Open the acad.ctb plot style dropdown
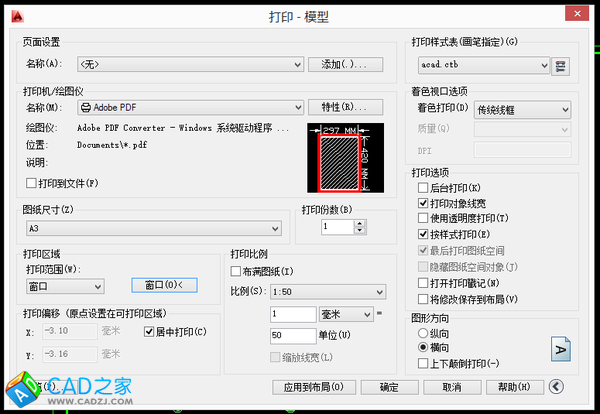Image resolution: width=600 pixels, height=414 pixels. (x=545, y=65)
